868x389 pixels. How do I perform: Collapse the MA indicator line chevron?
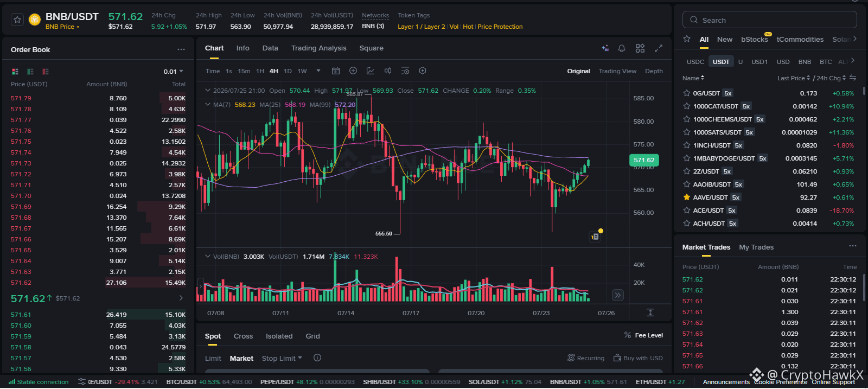pyautogui.click(x=208, y=105)
